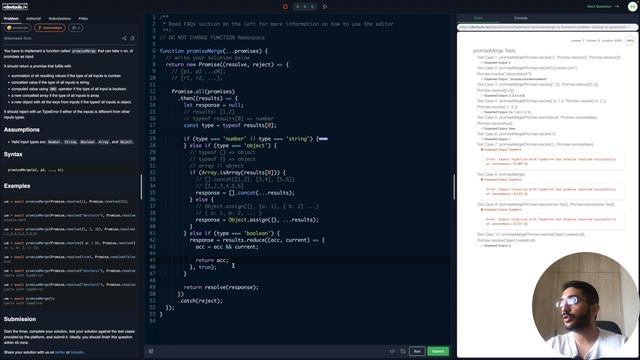This screenshot has width=640, height=360.
Task: Stop the timer with the red stop icon
Action: 285,7
